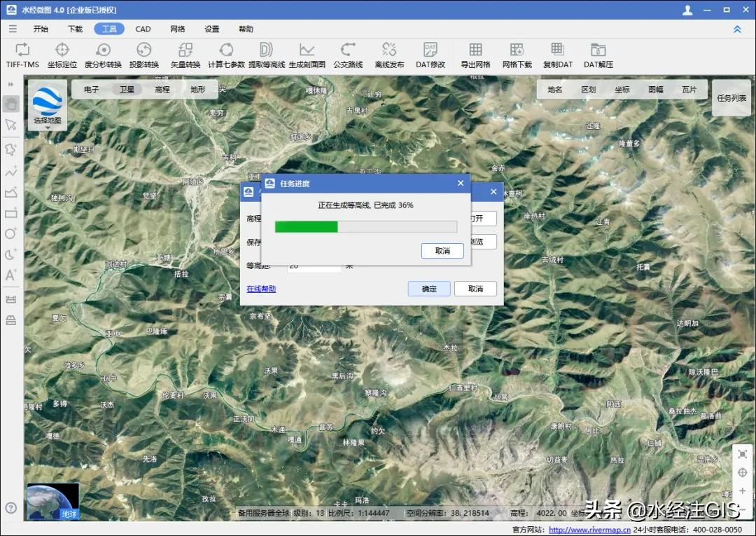Select the draw rectangle tool in the sidebar
The image size is (756, 536).
pyautogui.click(x=11, y=213)
